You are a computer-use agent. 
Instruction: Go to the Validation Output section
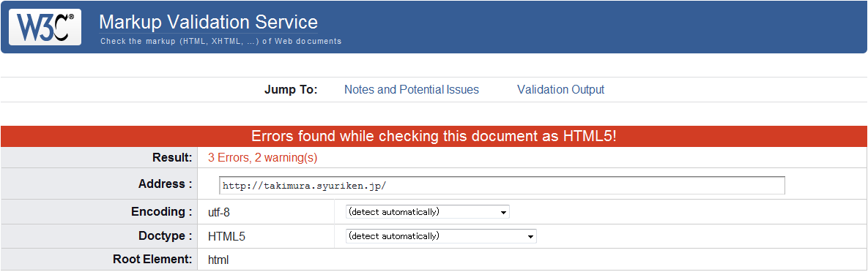click(561, 89)
